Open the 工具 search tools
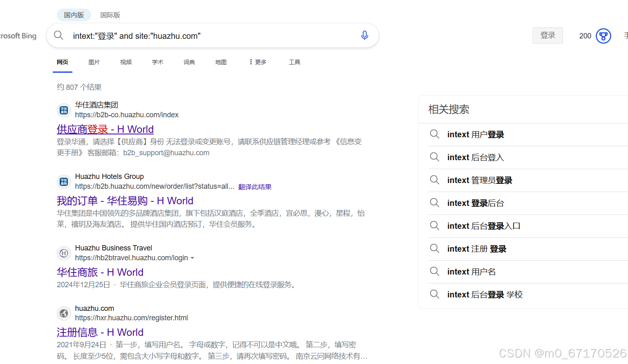628x364 pixels. [x=294, y=62]
